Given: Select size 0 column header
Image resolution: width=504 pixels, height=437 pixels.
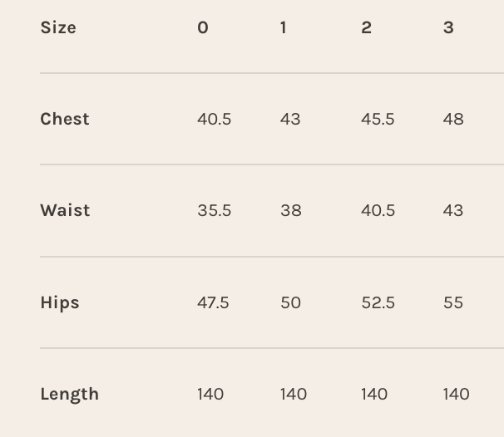Looking at the screenshot, I should tap(203, 27).
